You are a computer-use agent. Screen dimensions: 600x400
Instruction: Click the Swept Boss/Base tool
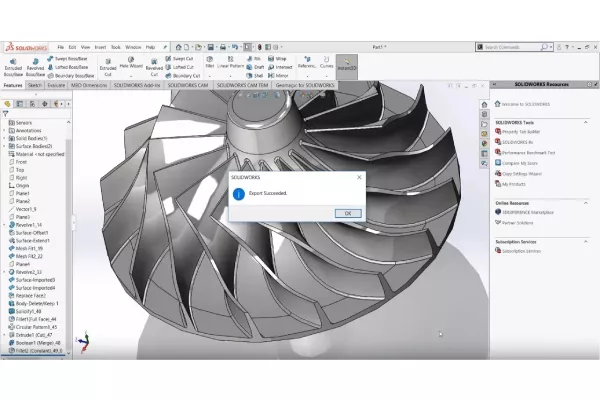click(x=68, y=59)
